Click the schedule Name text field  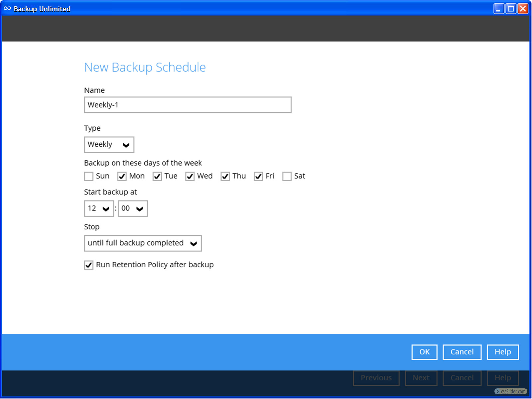(x=188, y=105)
